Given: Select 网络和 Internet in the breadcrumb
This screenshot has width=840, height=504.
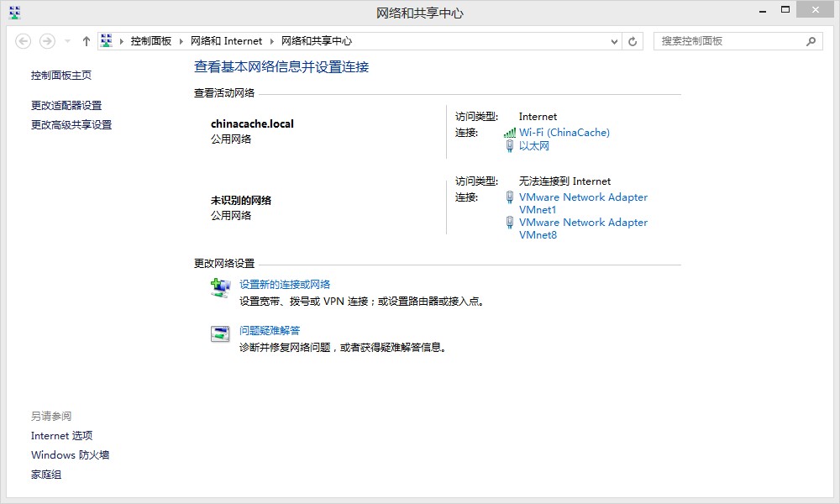Looking at the screenshot, I should tap(223, 40).
